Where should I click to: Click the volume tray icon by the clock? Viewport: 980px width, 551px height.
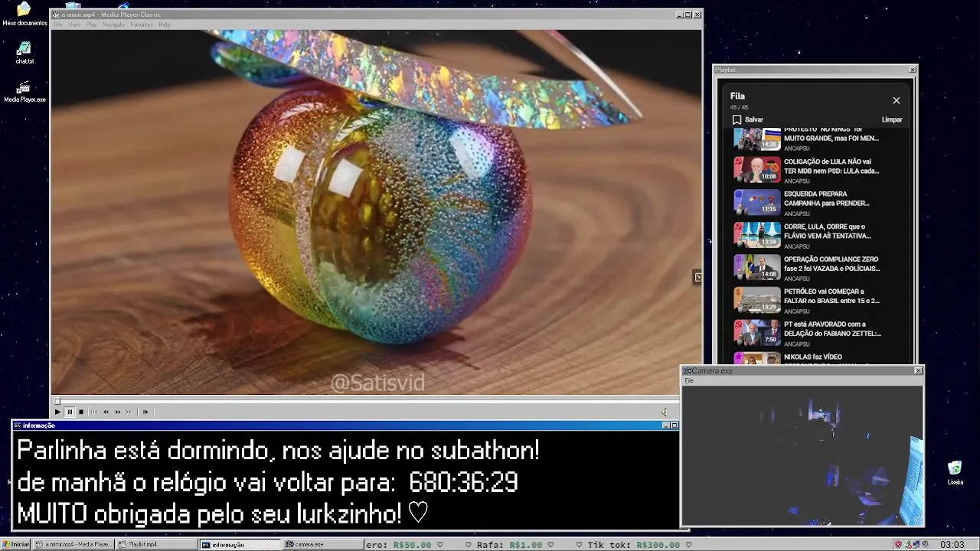[x=925, y=544]
